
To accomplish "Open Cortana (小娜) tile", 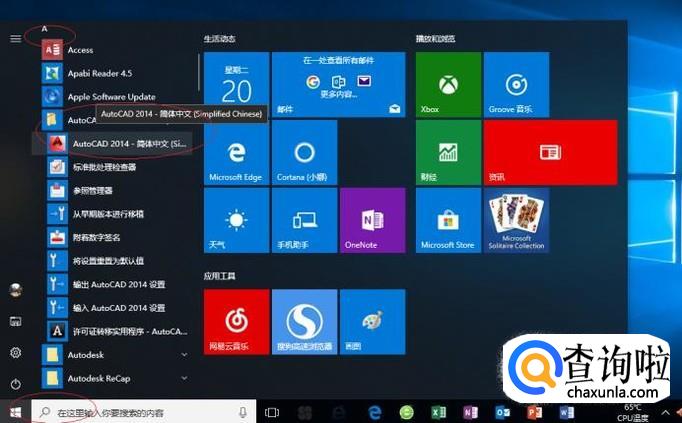I will pyautogui.click(x=304, y=153).
